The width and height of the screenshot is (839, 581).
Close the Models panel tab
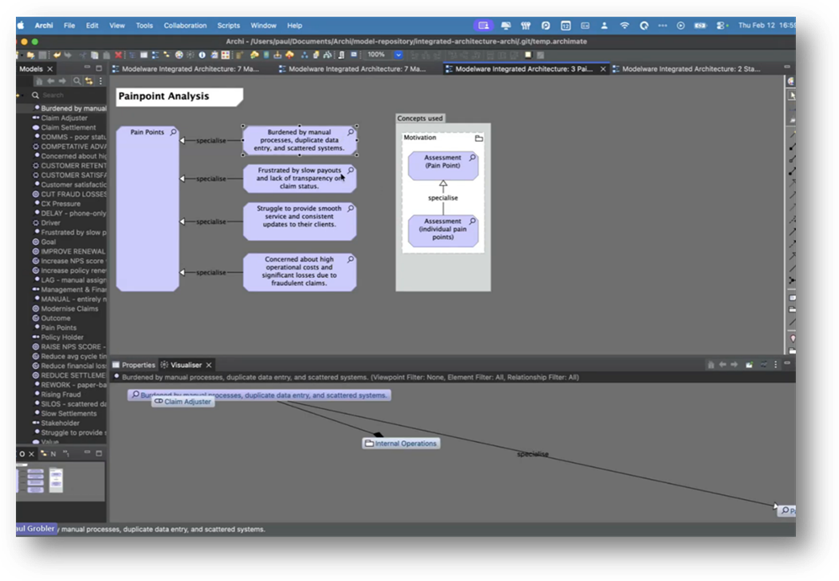tap(50, 68)
